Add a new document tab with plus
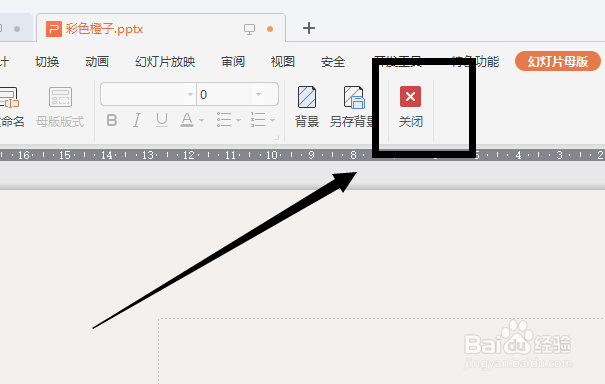The width and height of the screenshot is (605, 384). (x=309, y=28)
